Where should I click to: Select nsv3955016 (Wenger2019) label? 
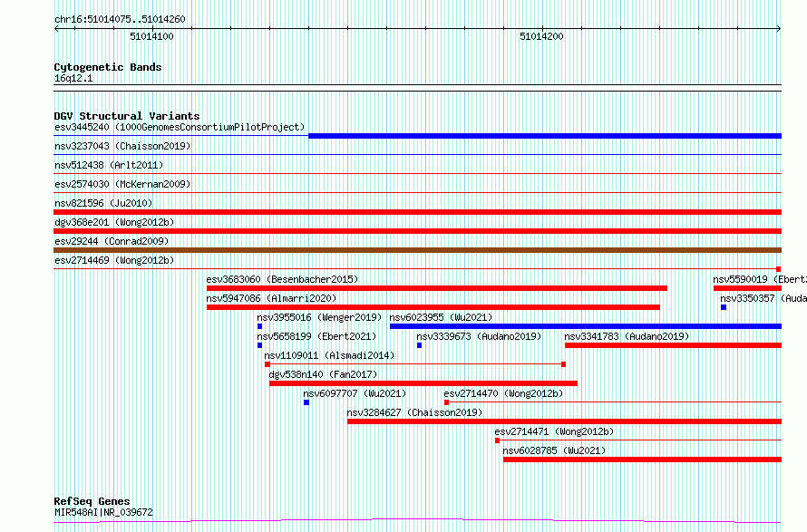coord(319,317)
